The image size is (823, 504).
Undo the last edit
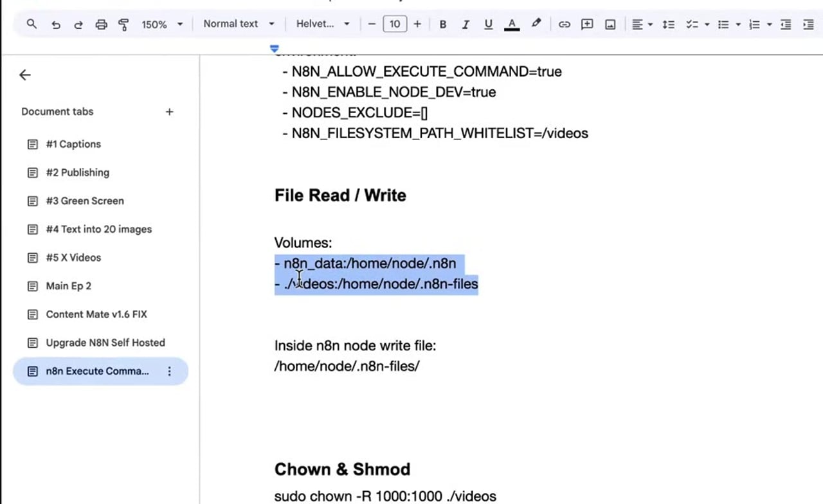point(56,24)
